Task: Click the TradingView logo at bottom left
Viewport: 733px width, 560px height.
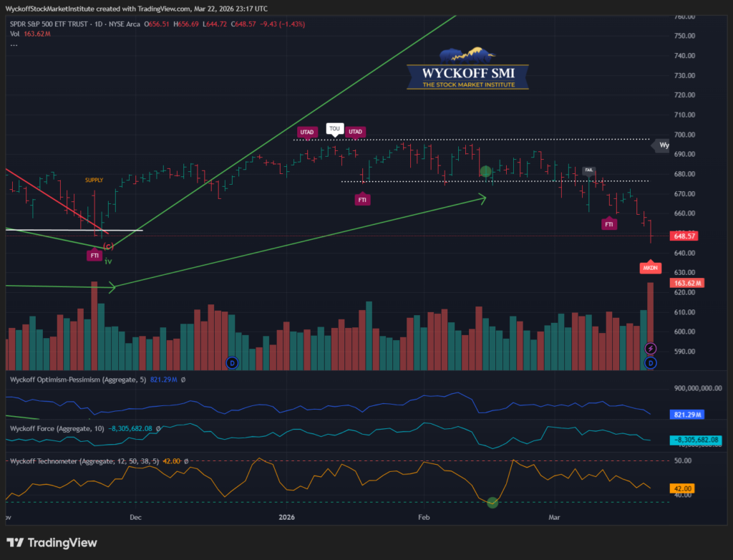Action: pyautogui.click(x=52, y=543)
